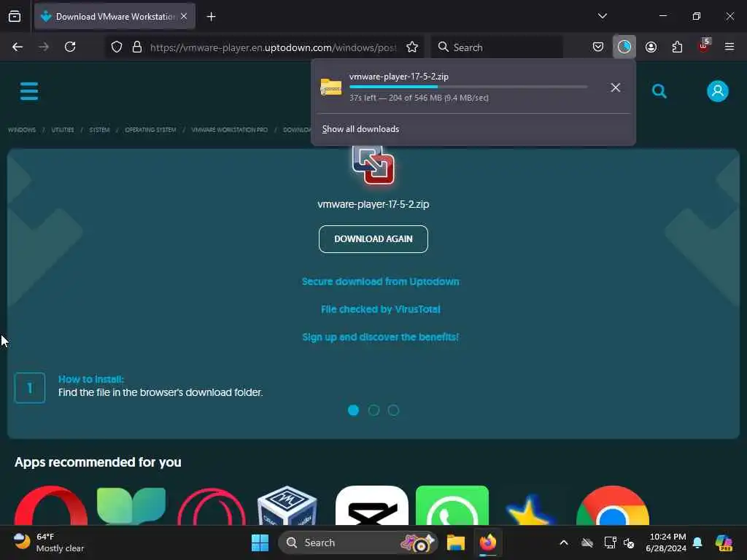Open the Opera GX recommended app icon

[x=212, y=506]
